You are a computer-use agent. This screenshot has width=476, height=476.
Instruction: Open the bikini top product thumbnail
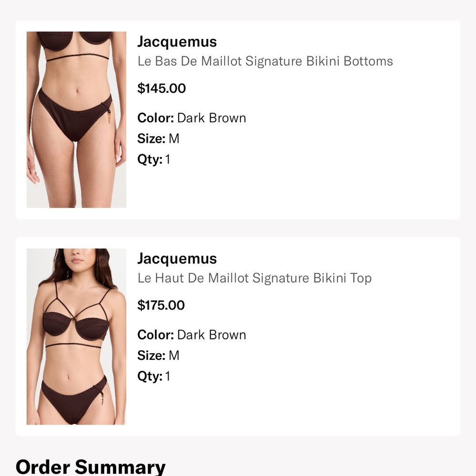pyautogui.click(x=77, y=336)
